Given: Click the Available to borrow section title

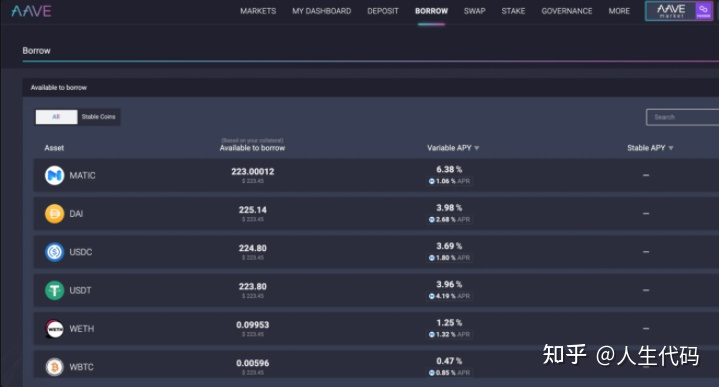Looking at the screenshot, I should tap(59, 88).
